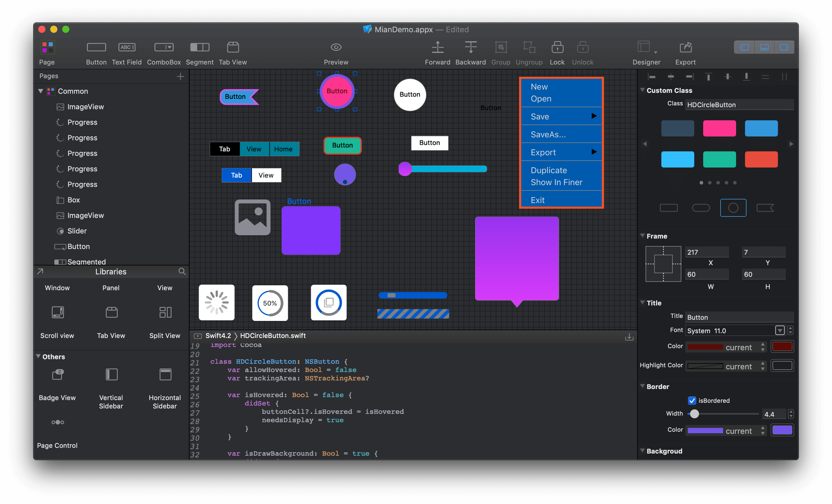This screenshot has height=504, width=832.
Task: Click the green Button with red border
Action: point(342,145)
